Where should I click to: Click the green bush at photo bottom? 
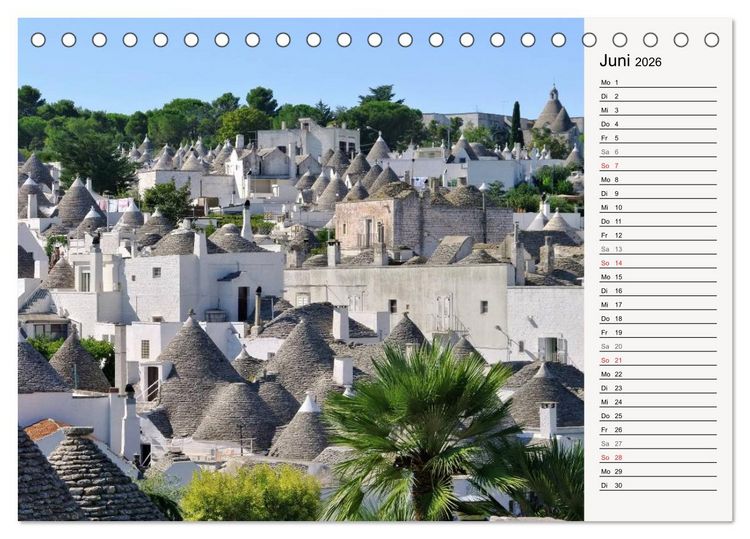[251, 493]
